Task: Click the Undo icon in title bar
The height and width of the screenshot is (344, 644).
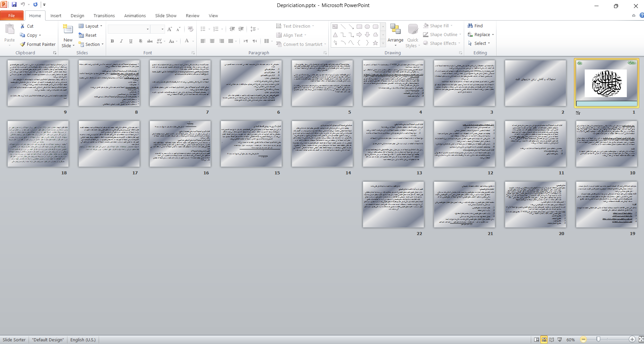Action: [x=23, y=5]
